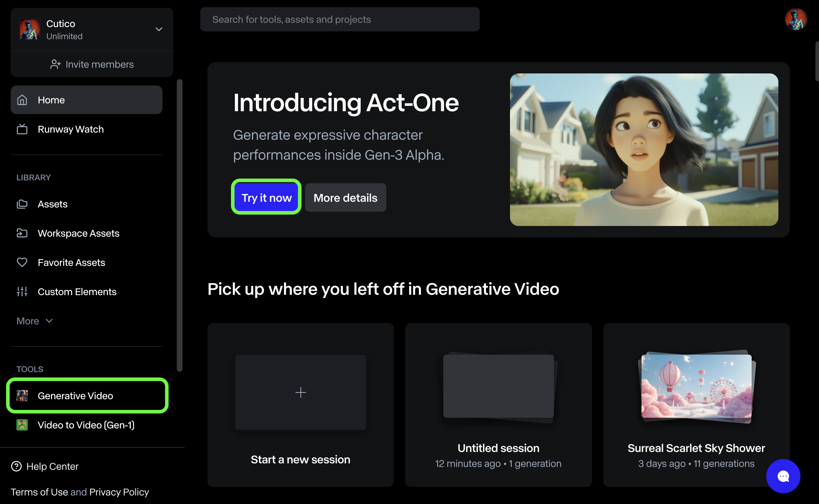
Task: Click the Cutico workspace avatar
Action: tap(30, 30)
